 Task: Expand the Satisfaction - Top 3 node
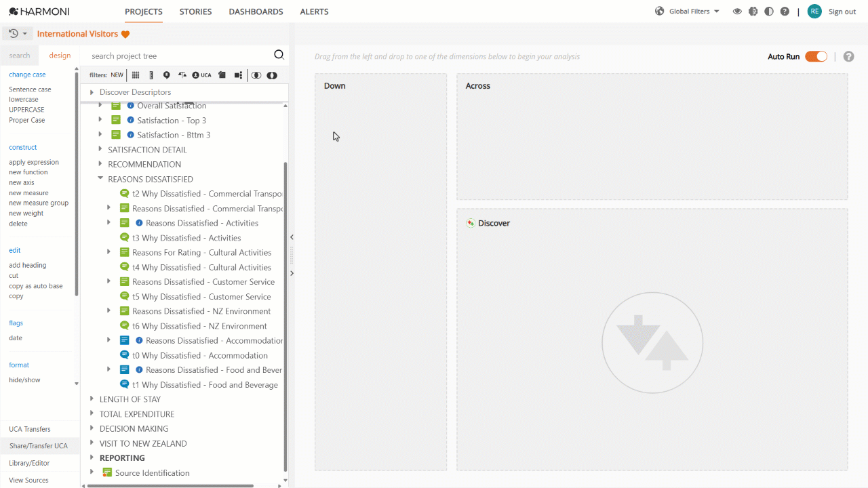coord(100,120)
